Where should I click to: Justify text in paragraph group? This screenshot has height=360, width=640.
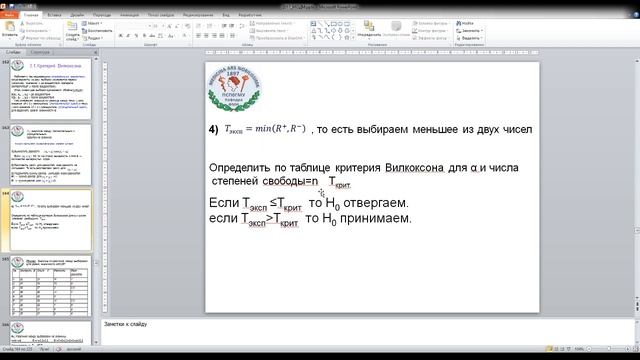[x=222, y=36]
